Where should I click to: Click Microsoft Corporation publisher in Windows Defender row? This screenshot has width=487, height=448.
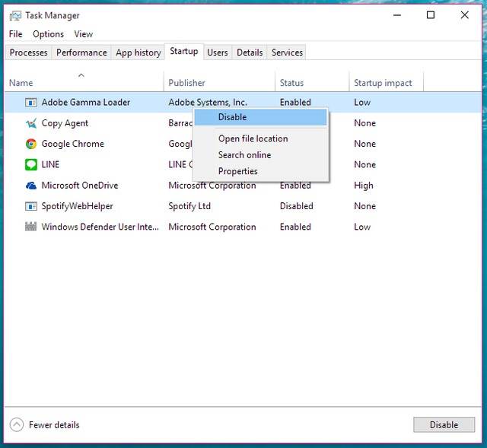[x=212, y=227]
